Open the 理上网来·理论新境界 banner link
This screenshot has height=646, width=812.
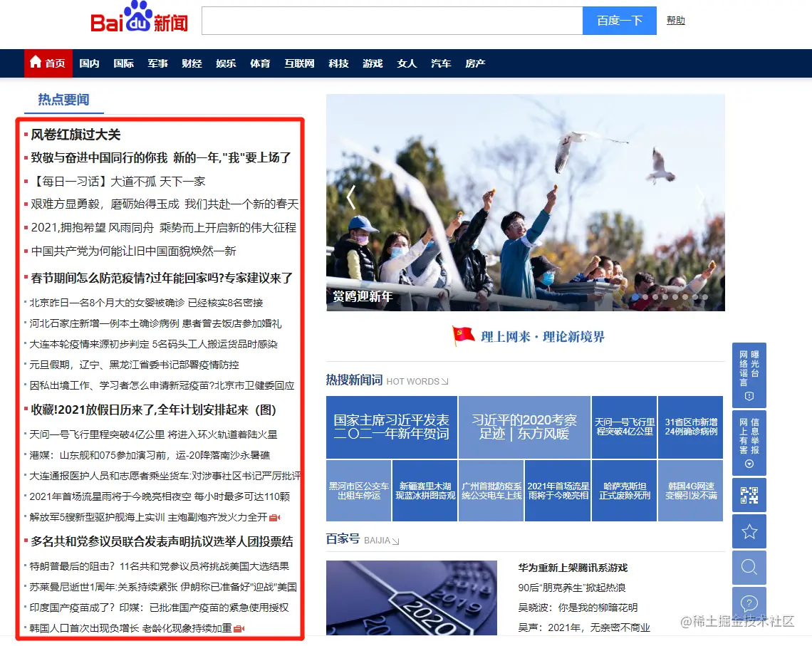[542, 336]
